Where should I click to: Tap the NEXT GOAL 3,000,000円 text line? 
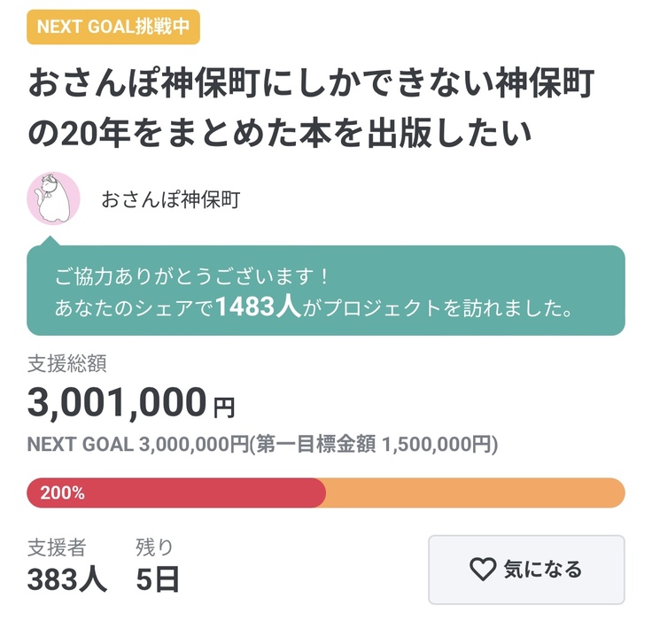[262, 445]
